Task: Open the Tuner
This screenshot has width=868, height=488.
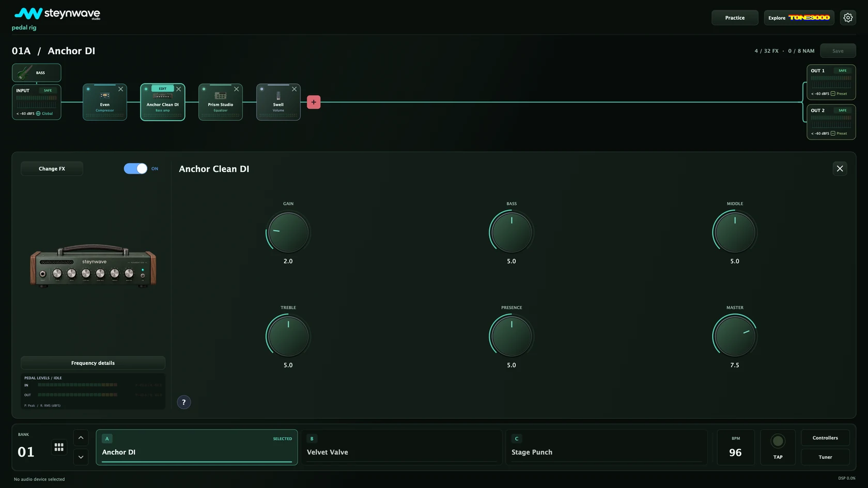Action: click(825, 457)
